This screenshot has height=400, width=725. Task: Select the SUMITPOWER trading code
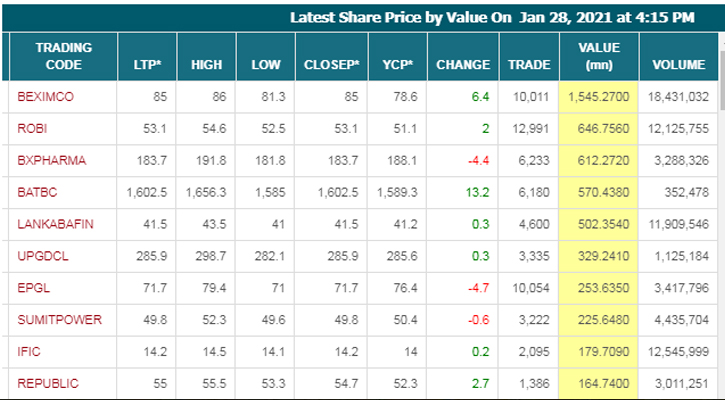pos(58,320)
